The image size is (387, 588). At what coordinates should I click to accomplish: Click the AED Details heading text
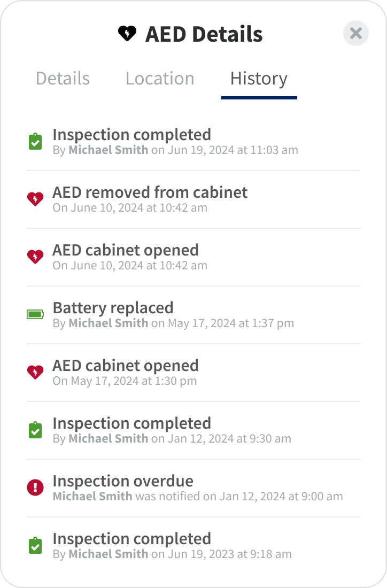[x=204, y=34]
